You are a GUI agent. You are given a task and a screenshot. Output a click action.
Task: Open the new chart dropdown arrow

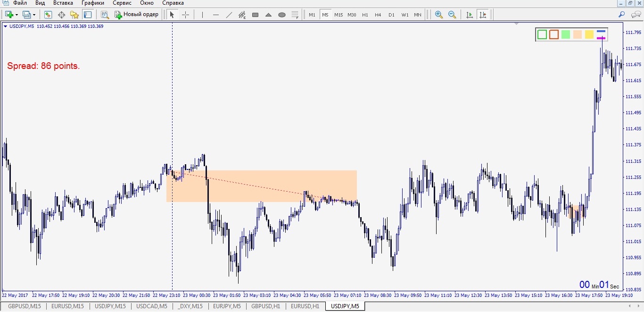pyautogui.click(x=17, y=15)
